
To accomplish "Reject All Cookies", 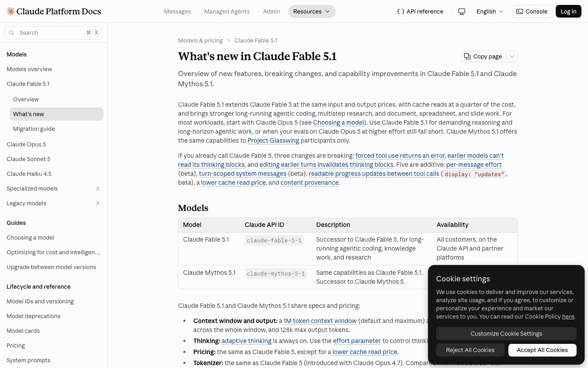I will coord(470,350).
